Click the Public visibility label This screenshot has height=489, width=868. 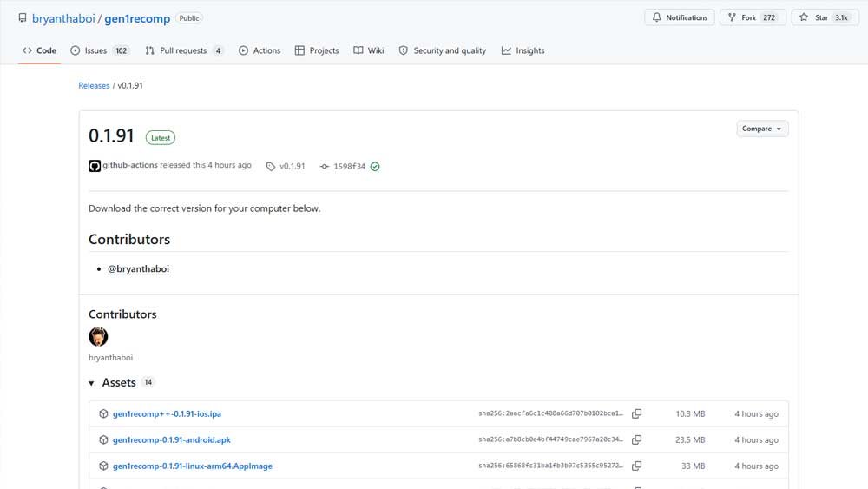tap(189, 18)
